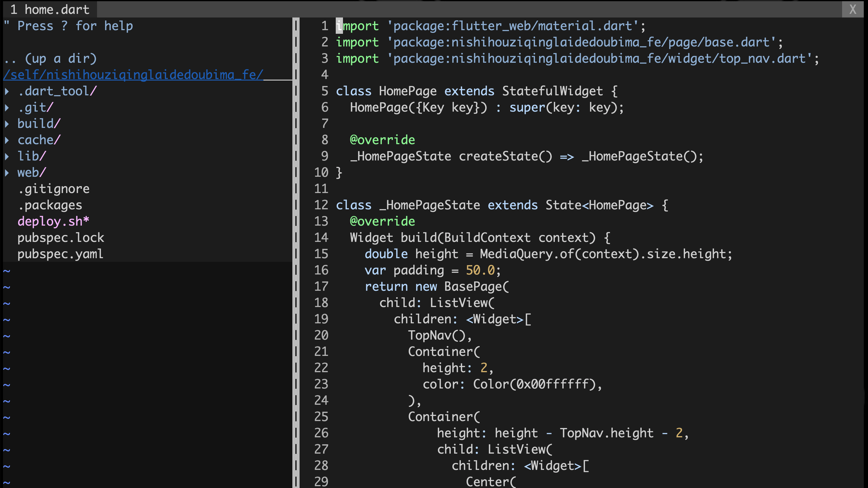The width and height of the screenshot is (868, 488).
Task: Expand the web folder arrow
Action: coord(7,173)
